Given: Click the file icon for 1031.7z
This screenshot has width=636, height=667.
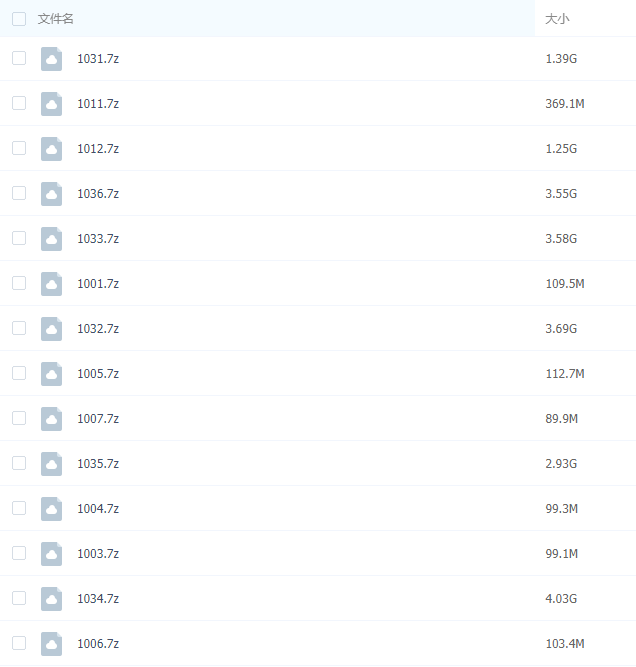Looking at the screenshot, I should coord(51,59).
